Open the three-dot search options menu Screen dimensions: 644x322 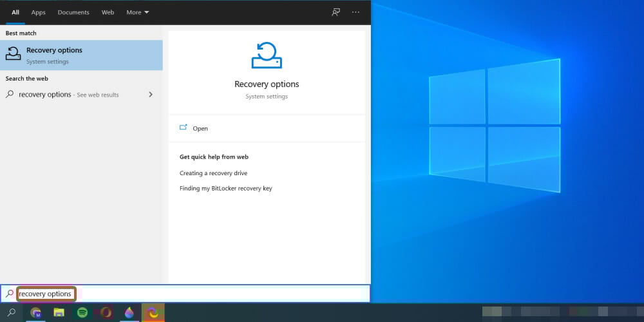pyautogui.click(x=355, y=12)
